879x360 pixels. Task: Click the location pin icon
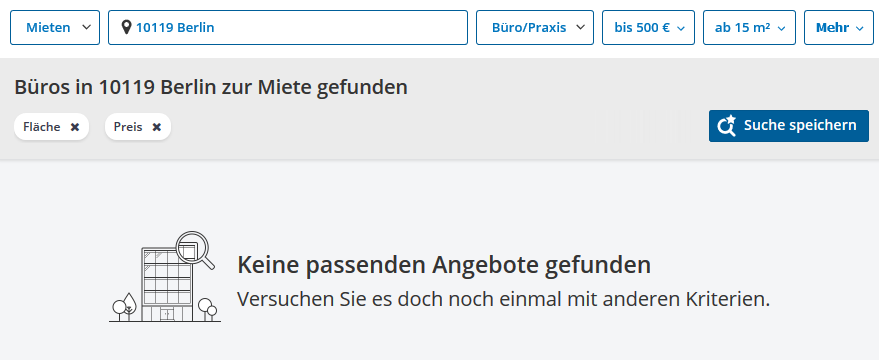coord(127,27)
